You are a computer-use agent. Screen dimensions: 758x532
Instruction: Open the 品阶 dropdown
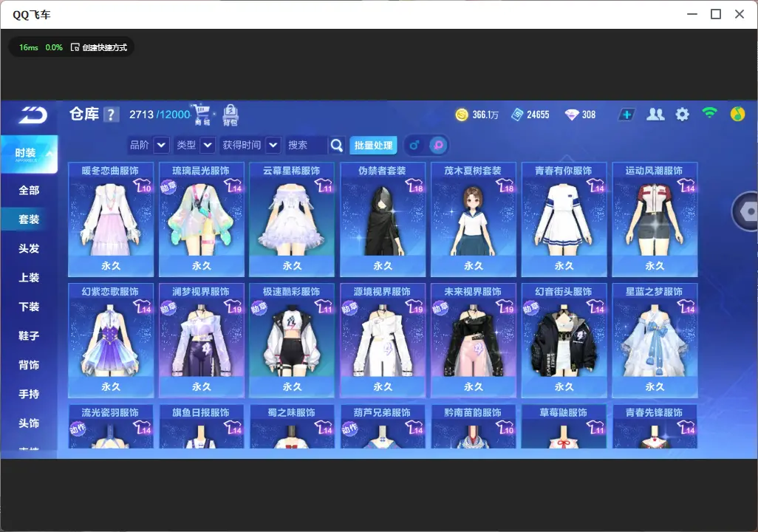(x=148, y=145)
